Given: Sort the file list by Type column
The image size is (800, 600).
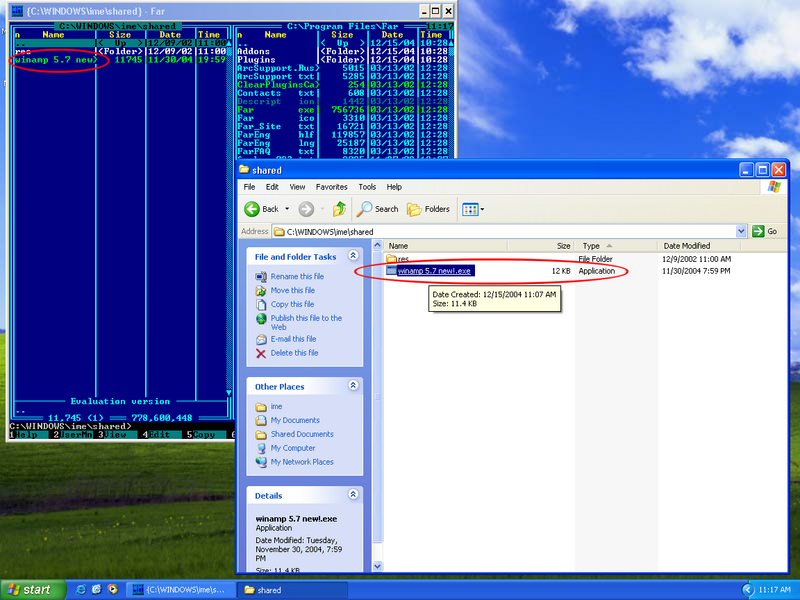Looking at the screenshot, I should 616,246.
